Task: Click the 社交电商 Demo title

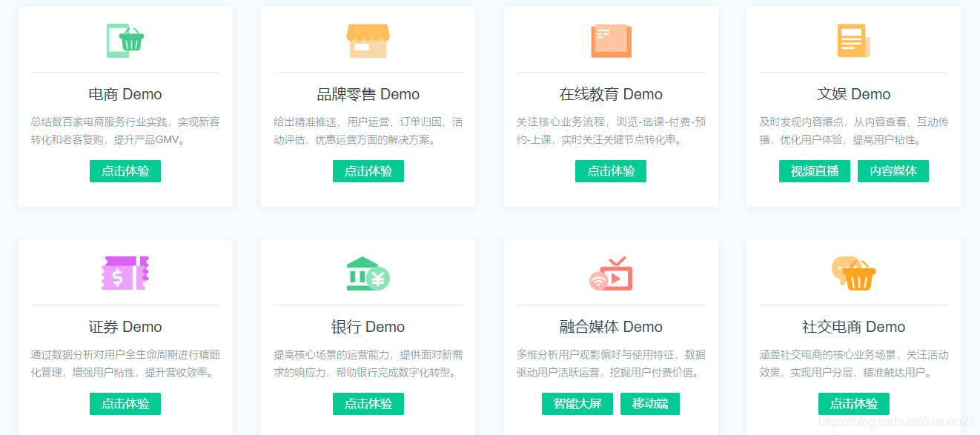Action: 854,327
